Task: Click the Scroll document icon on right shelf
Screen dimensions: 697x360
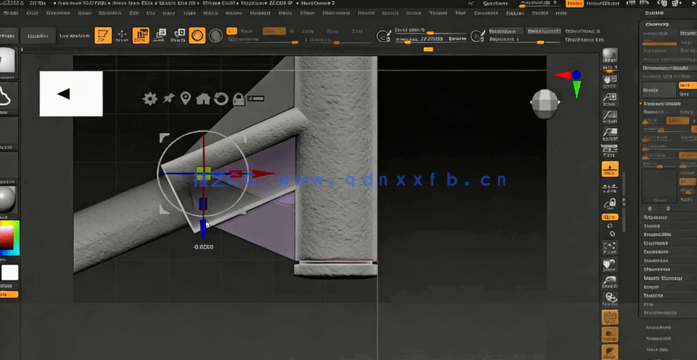Action: (x=610, y=81)
